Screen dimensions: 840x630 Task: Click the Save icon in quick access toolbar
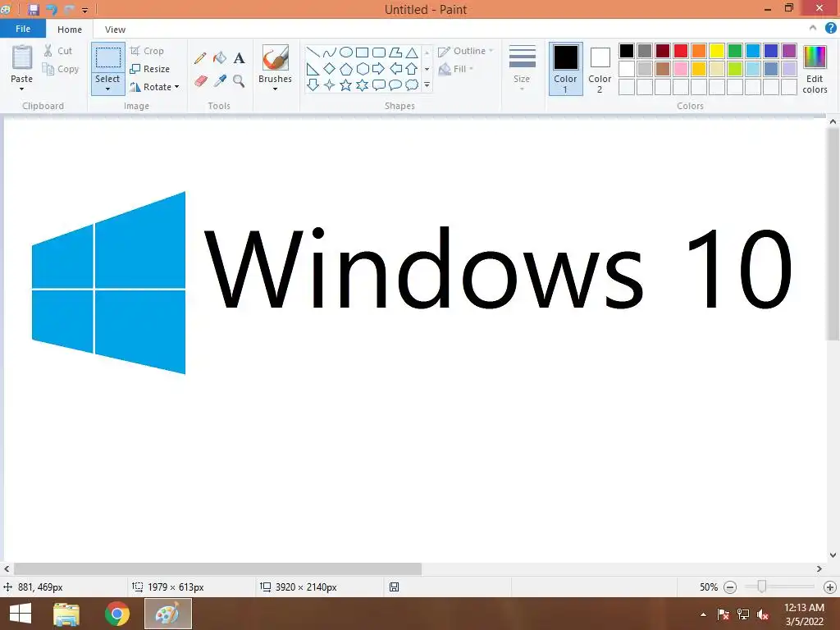pos(33,9)
